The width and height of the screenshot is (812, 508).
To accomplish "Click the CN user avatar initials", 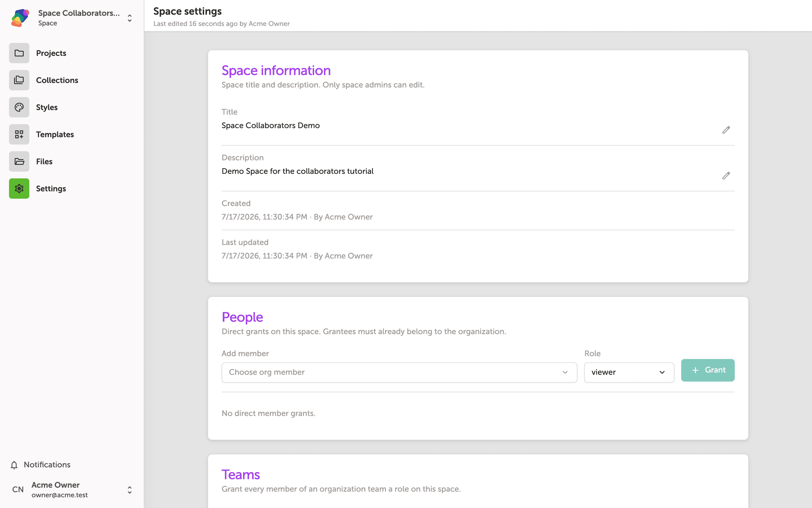I will (x=18, y=490).
